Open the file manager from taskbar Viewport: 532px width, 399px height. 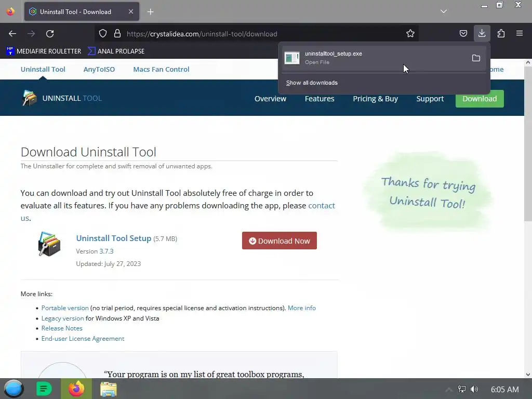[109, 389]
